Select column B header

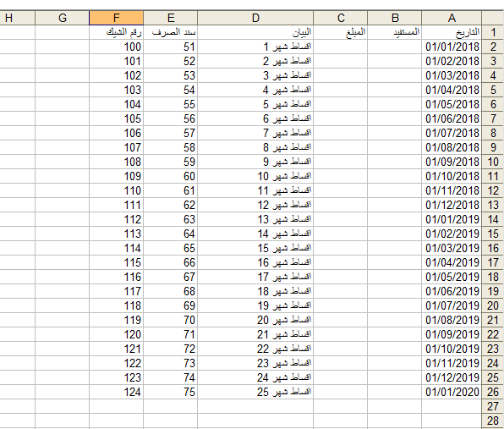pyautogui.click(x=395, y=18)
